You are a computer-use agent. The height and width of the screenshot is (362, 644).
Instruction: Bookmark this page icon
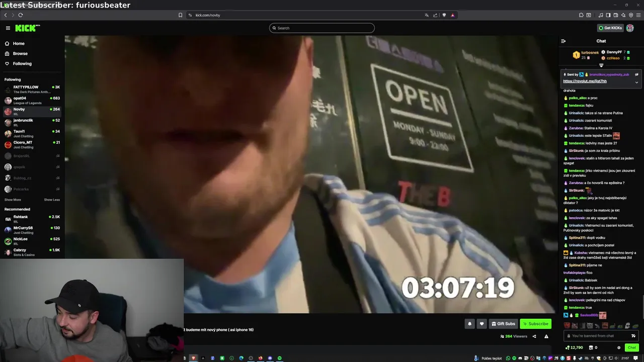pyautogui.click(x=180, y=15)
